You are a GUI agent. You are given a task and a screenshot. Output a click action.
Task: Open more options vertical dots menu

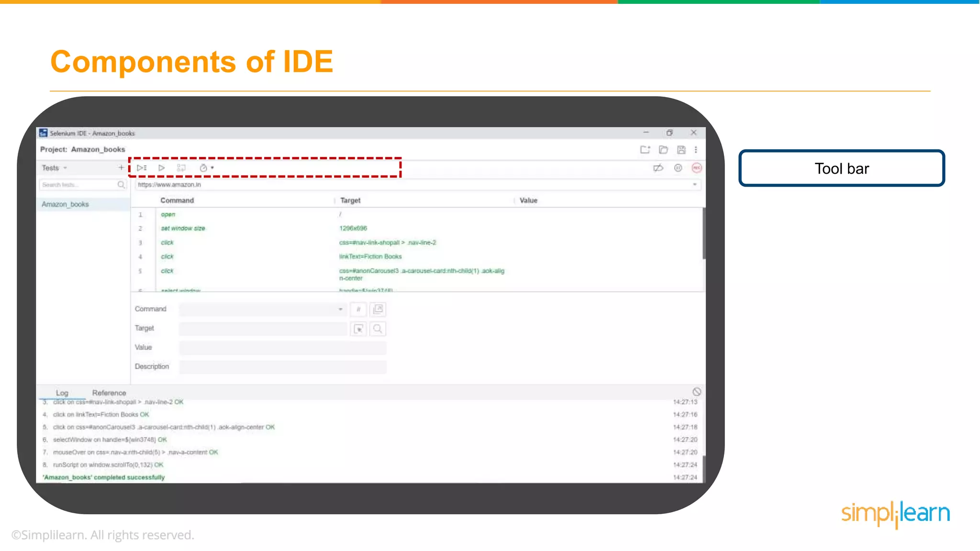pyautogui.click(x=696, y=150)
